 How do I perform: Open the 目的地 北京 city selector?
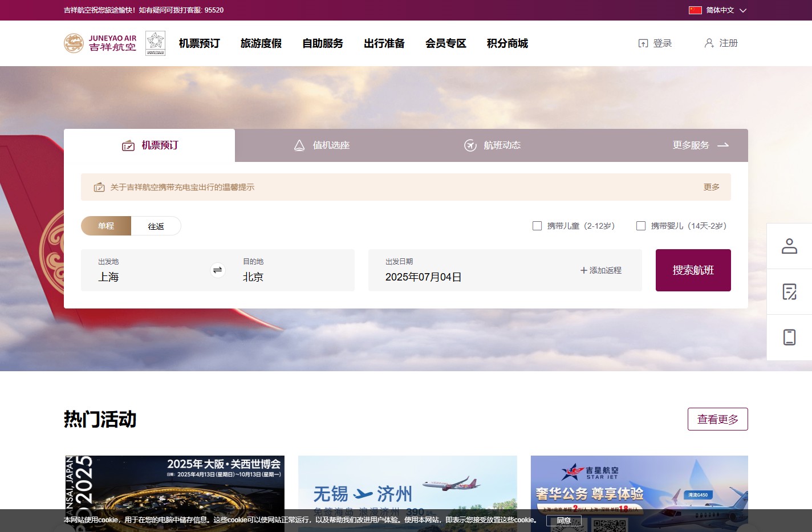pos(290,270)
